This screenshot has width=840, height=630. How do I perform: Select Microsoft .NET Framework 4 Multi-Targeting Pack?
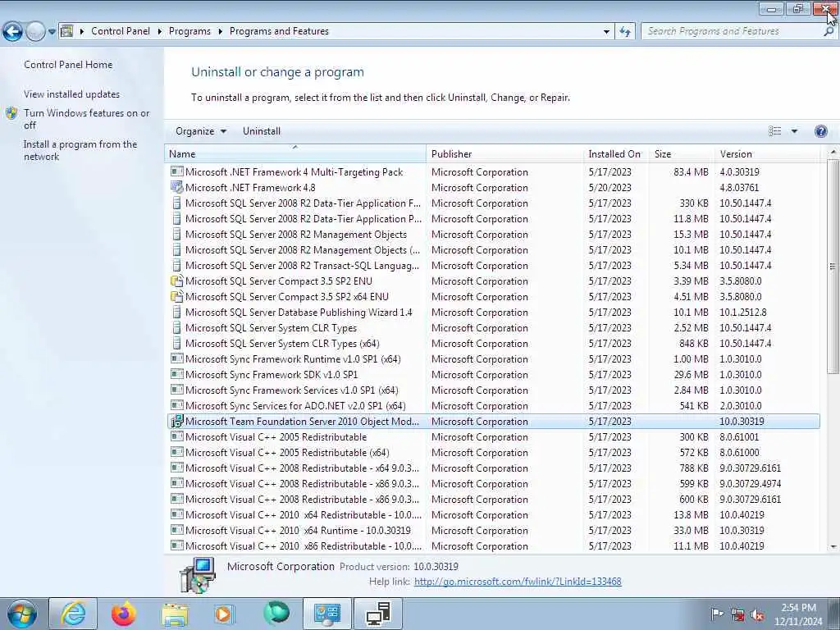493,172
